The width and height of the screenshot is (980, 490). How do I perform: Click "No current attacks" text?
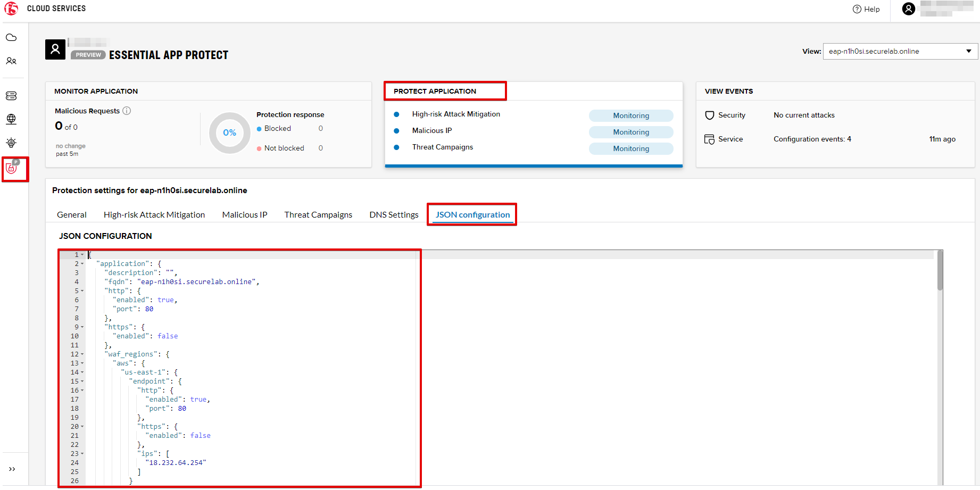click(x=804, y=115)
